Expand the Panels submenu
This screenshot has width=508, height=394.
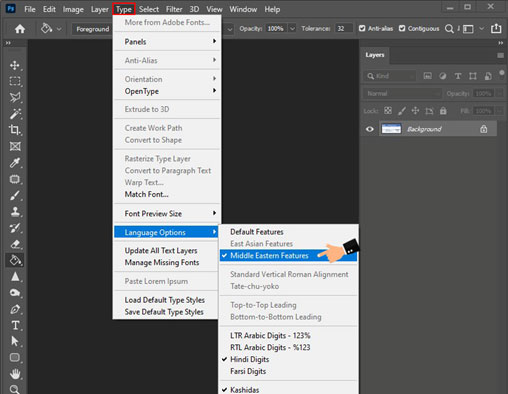[x=167, y=42]
